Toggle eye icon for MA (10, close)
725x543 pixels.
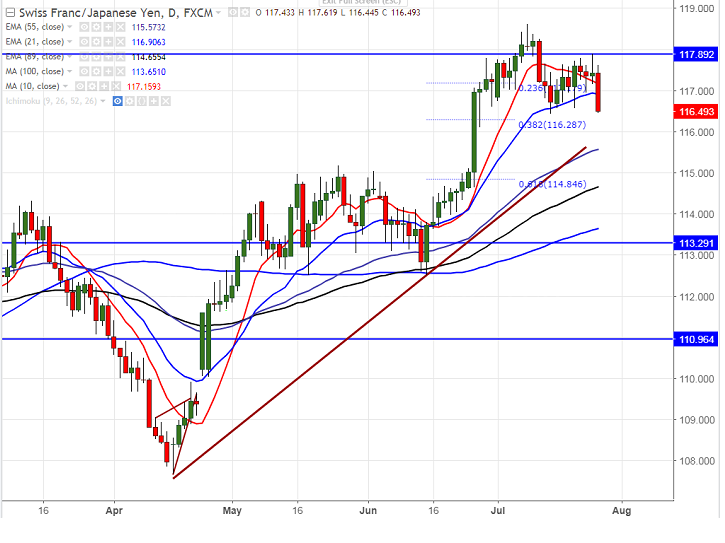click(x=80, y=86)
